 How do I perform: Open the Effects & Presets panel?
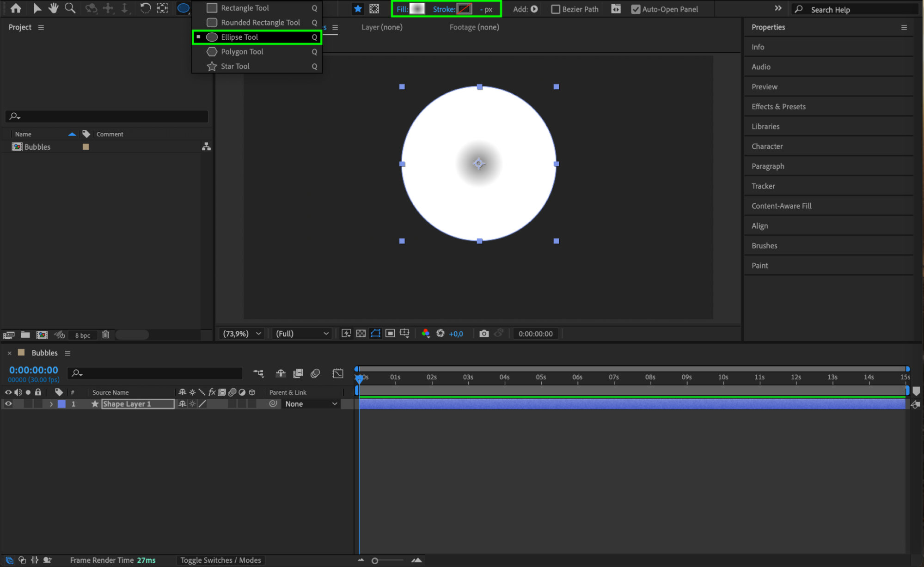[778, 107]
